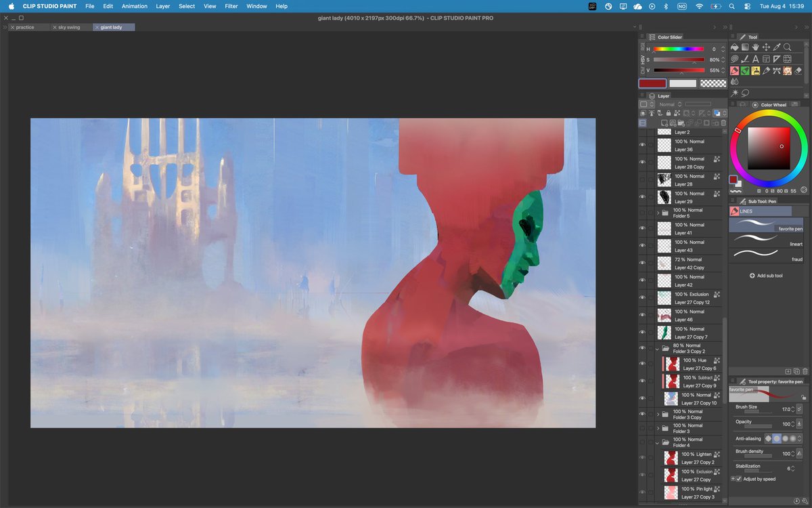
Task: Select the pink Pen tool icon
Action: 735,70
